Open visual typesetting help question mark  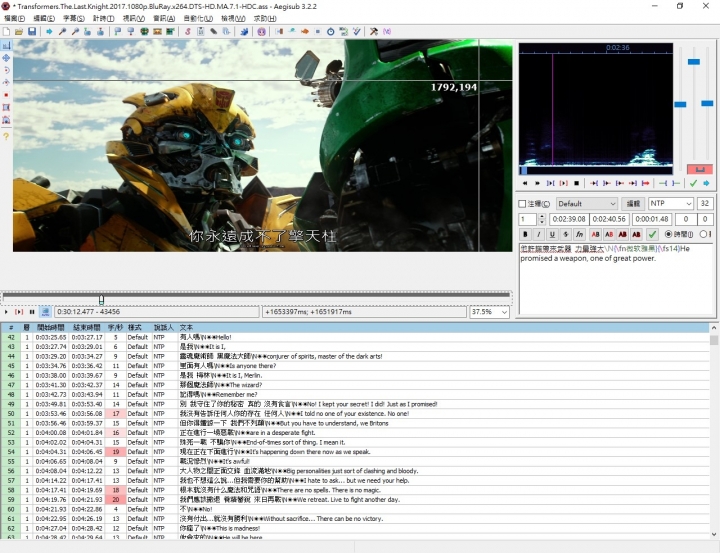[x=6, y=136]
